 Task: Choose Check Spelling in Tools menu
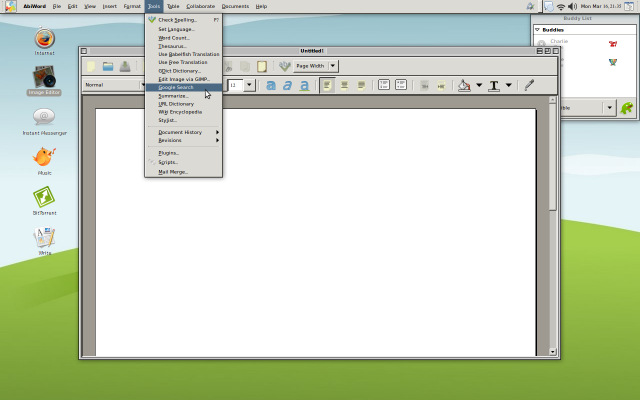(x=184, y=20)
